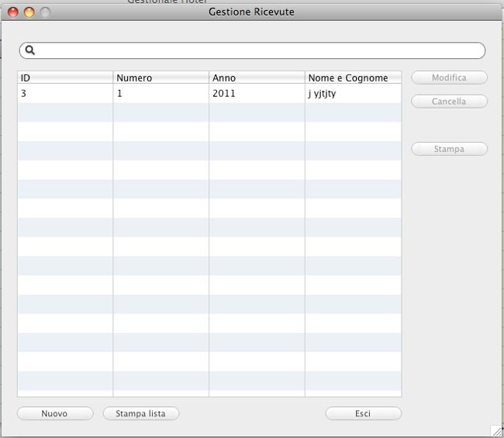Sort table by Numero column header
Viewport: 504px width, 438px height.
click(161, 78)
